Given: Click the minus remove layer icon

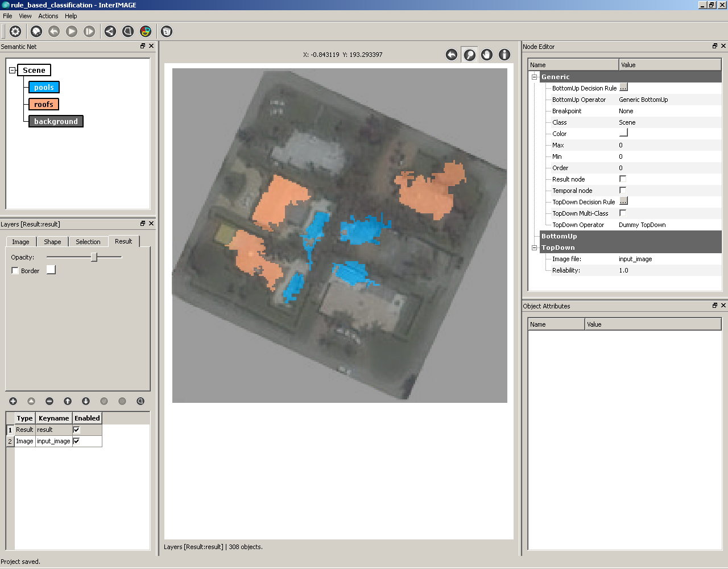Looking at the screenshot, I should [49, 401].
